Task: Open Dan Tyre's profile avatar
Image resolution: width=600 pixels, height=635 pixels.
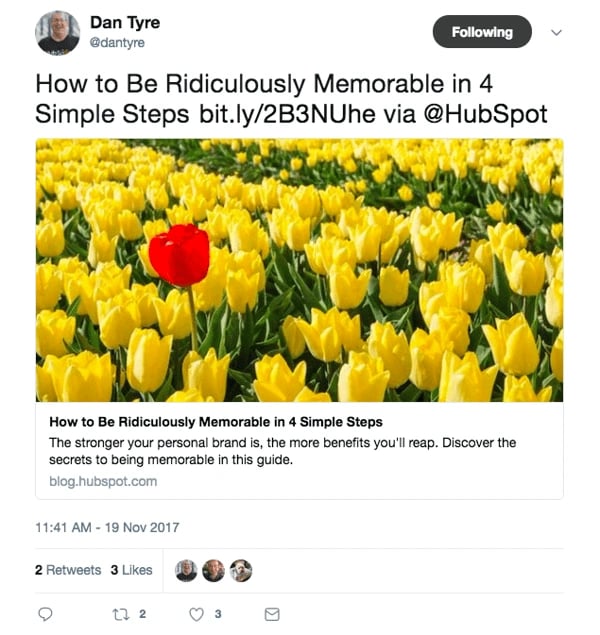Action: (57, 33)
